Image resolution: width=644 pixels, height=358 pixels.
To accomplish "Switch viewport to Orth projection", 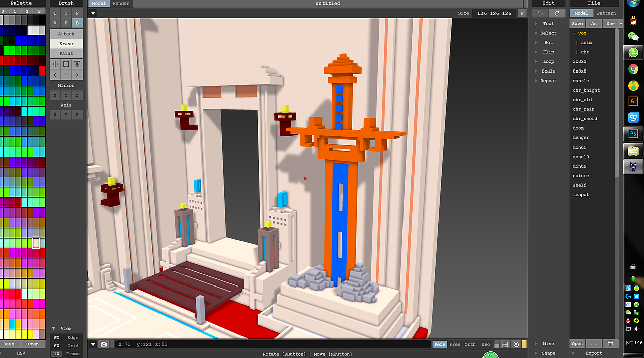I will (469, 344).
